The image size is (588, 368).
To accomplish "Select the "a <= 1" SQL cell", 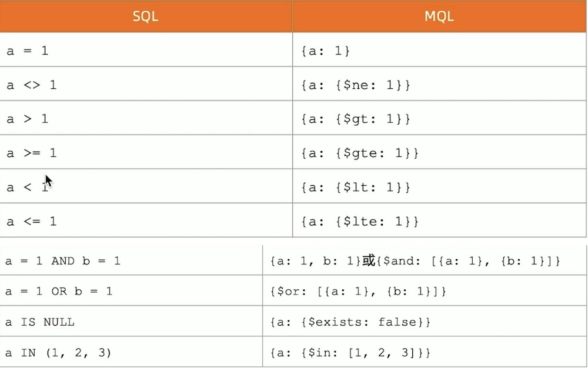I will pyautogui.click(x=32, y=221).
